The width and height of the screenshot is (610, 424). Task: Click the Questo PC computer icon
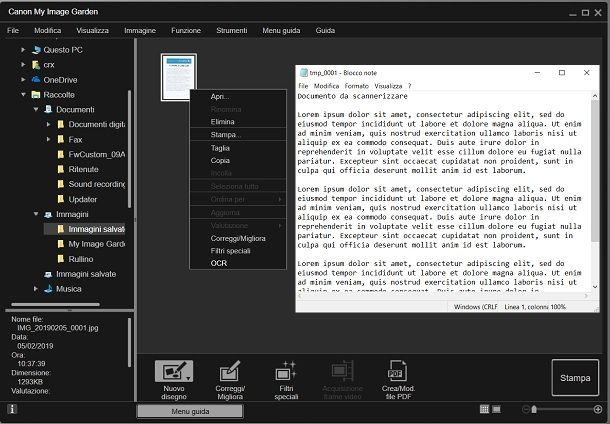point(37,50)
